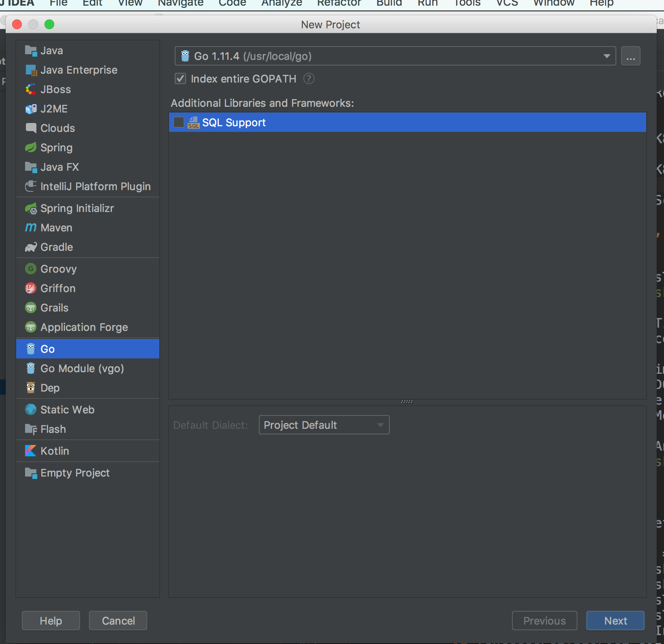664x644 pixels.
Task: Select the Java project type icon
Action: click(x=31, y=51)
